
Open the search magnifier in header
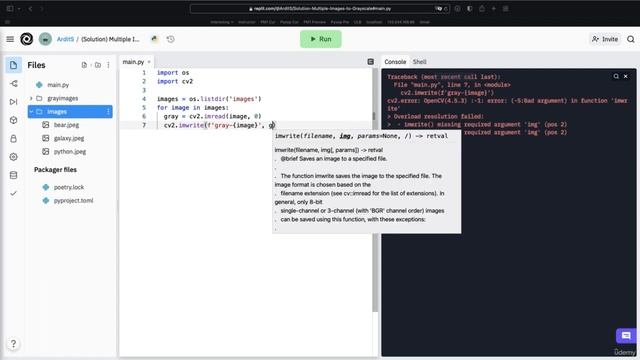click(x=631, y=39)
